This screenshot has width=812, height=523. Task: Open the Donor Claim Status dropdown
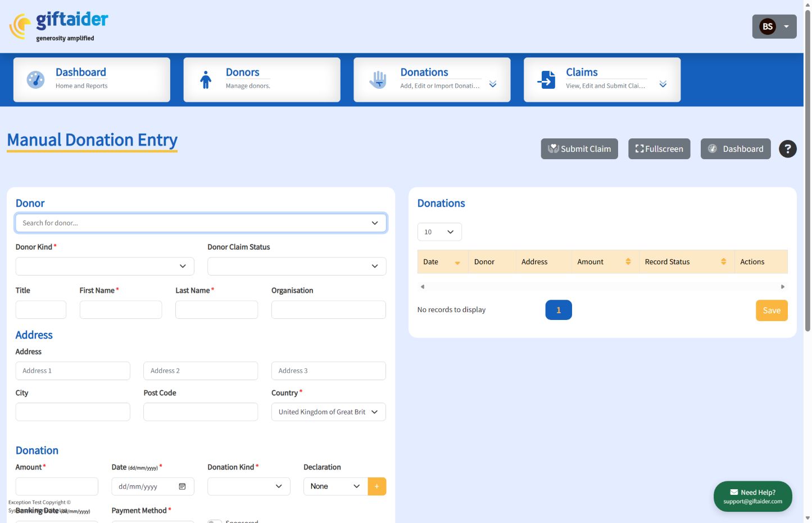tap(297, 266)
